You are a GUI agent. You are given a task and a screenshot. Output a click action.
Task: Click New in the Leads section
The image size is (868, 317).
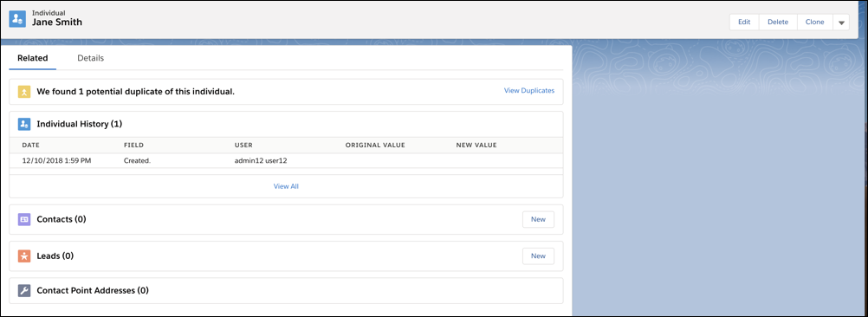point(538,256)
